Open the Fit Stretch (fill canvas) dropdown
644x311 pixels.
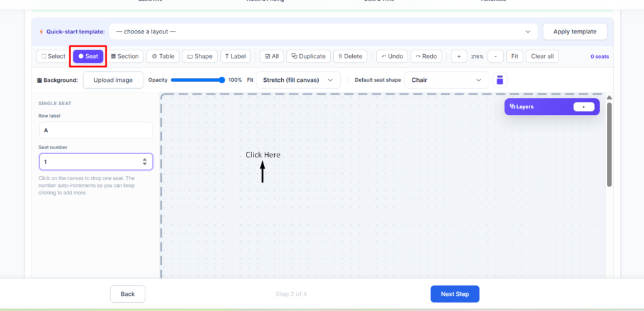click(x=298, y=80)
